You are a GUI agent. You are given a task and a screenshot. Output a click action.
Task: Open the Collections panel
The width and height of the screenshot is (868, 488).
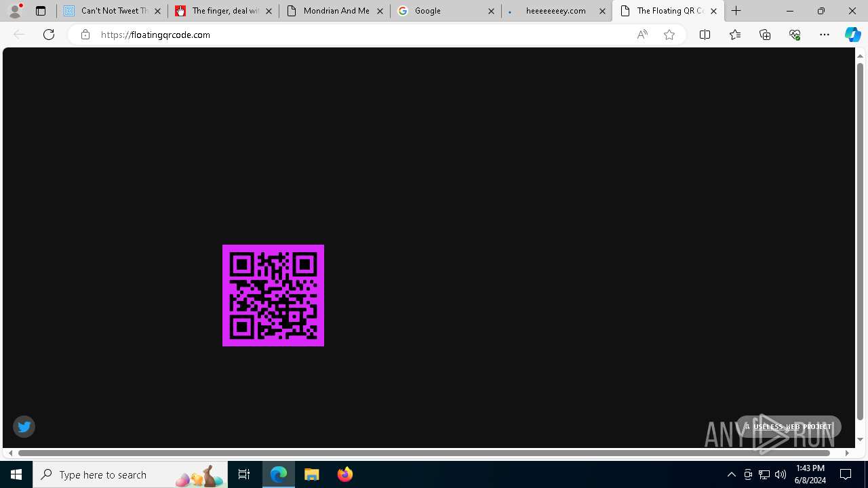click(x=765, y=35)
